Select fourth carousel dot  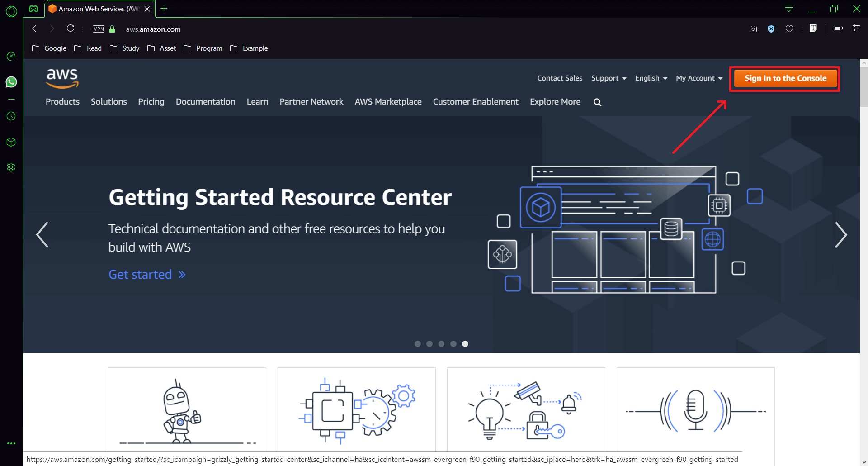click(453, 344)
